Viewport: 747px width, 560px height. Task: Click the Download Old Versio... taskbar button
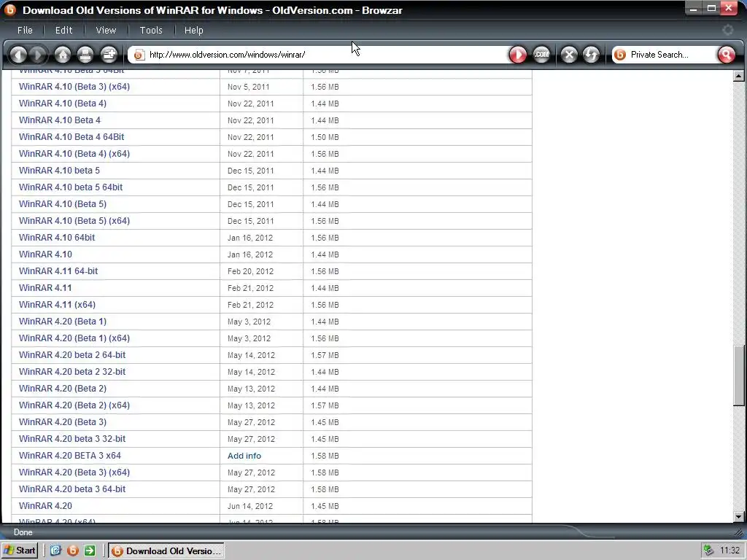[x=166, y=551]
